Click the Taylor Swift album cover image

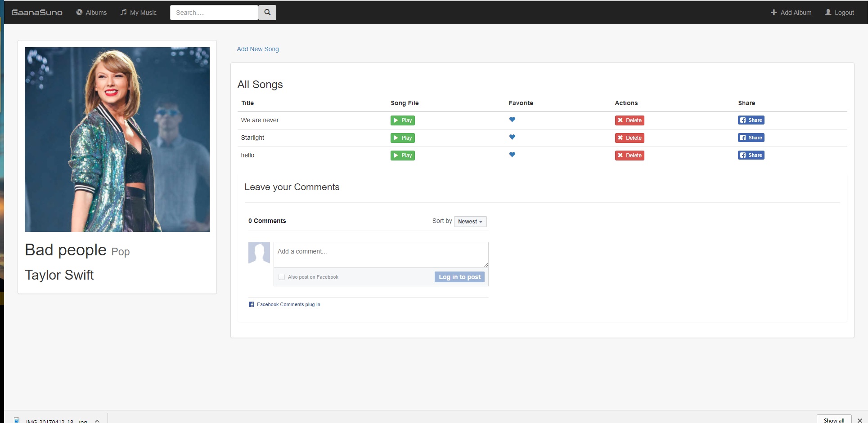tap(117, 139)
